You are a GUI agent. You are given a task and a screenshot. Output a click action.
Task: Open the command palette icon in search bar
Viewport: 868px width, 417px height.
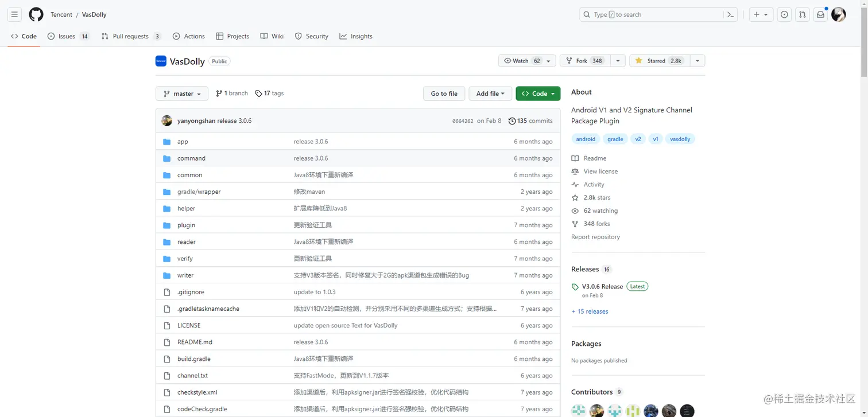click(731, 14)
